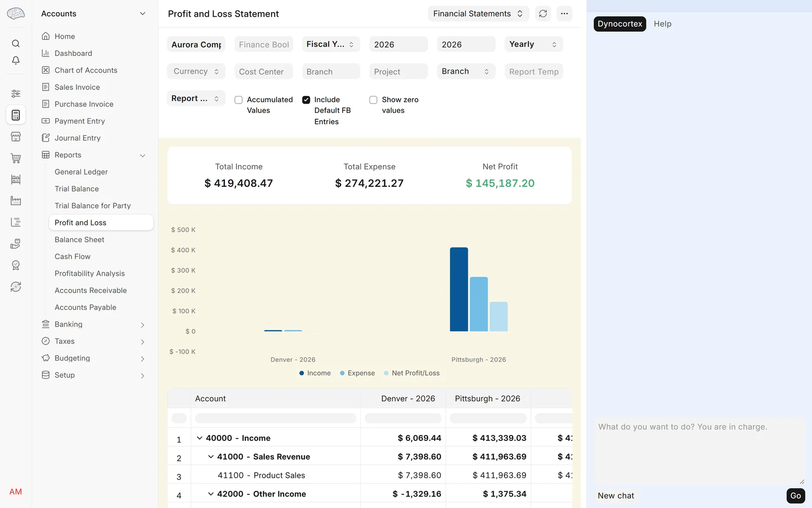Screen dimensions: 812x508
Task: Open Accounts Receivable report
Action: point(91,291)
